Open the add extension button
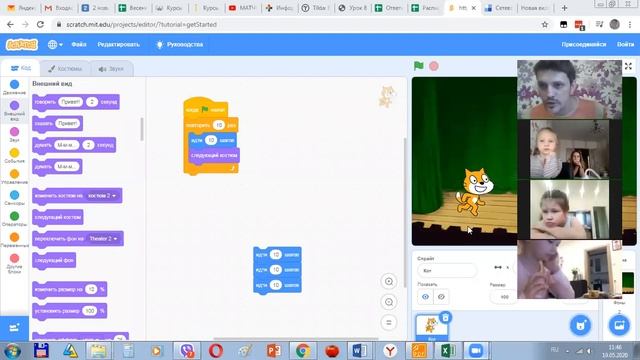This screenshot has height=360, width=640. pyautogui.click(x=14, y=328)
